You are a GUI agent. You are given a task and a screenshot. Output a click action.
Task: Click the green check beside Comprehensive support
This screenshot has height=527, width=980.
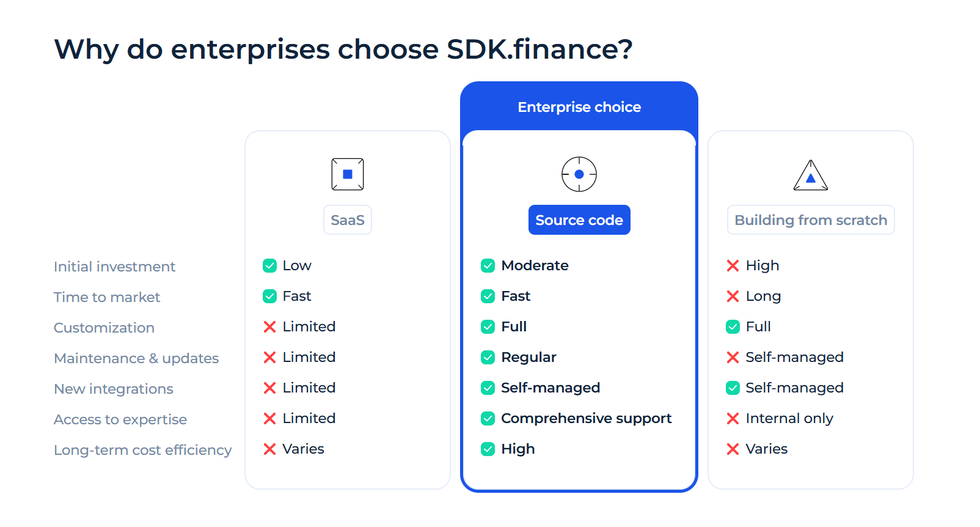[x=488, y=419]
